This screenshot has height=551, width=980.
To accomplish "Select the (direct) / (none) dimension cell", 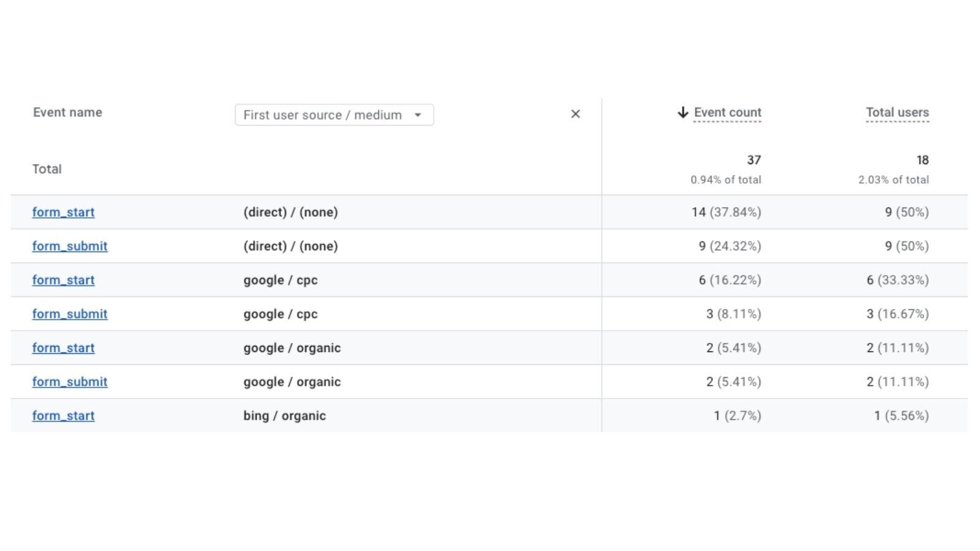I will [x=290, y=212].
